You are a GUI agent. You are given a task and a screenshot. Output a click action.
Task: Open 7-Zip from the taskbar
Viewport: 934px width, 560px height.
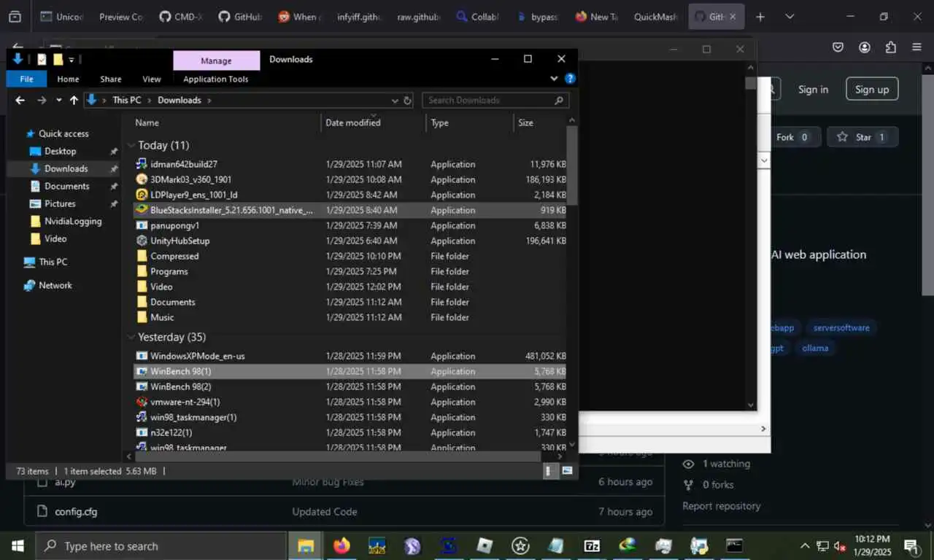591,545
